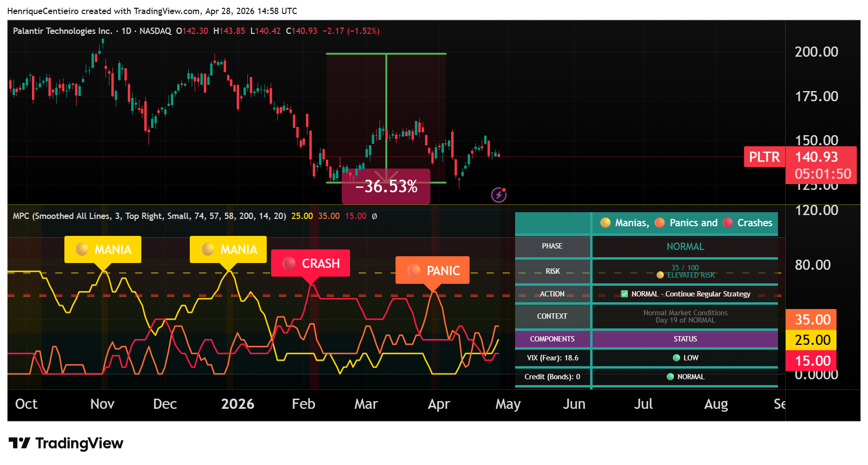868x465 pixels.
Task: Click the orange Panics circle in legend header
Action: [x=659, y=223]
